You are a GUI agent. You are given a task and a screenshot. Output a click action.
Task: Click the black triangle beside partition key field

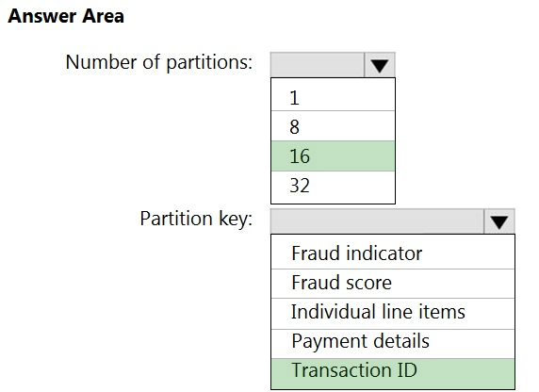coord(499,222)
